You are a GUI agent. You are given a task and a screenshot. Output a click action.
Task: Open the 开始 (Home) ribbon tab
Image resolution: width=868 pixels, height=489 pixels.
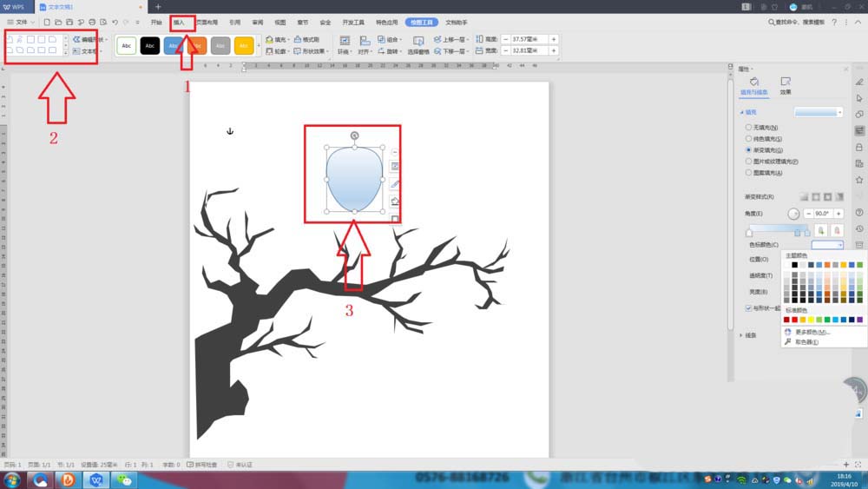156,23
